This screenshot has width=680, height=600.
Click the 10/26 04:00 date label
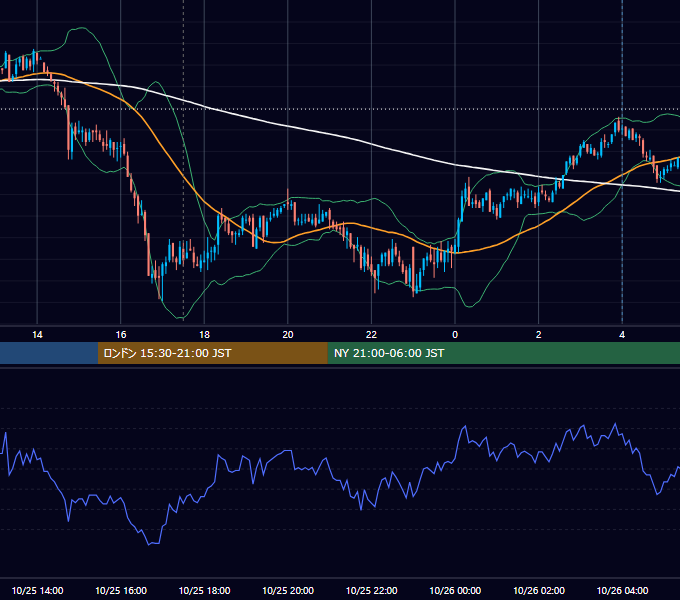point(622,590)
